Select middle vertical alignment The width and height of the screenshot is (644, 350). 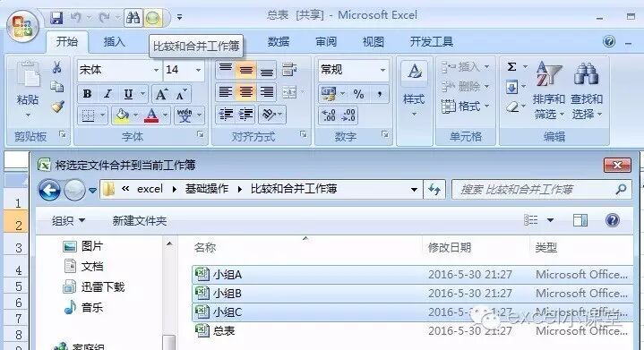coord(245,70)
